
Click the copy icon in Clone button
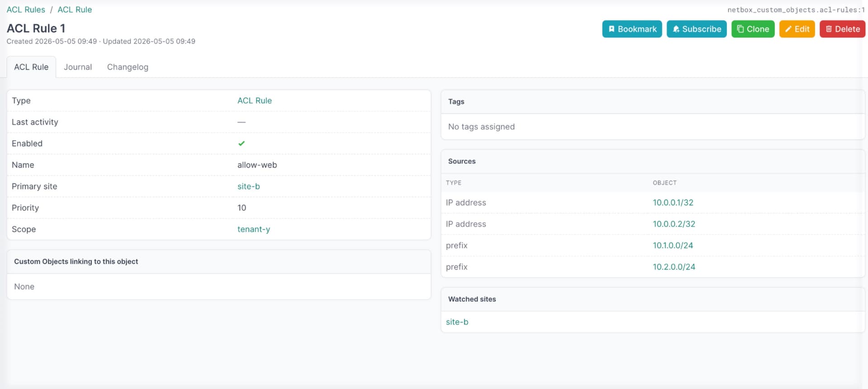click(x=740, y=29)
